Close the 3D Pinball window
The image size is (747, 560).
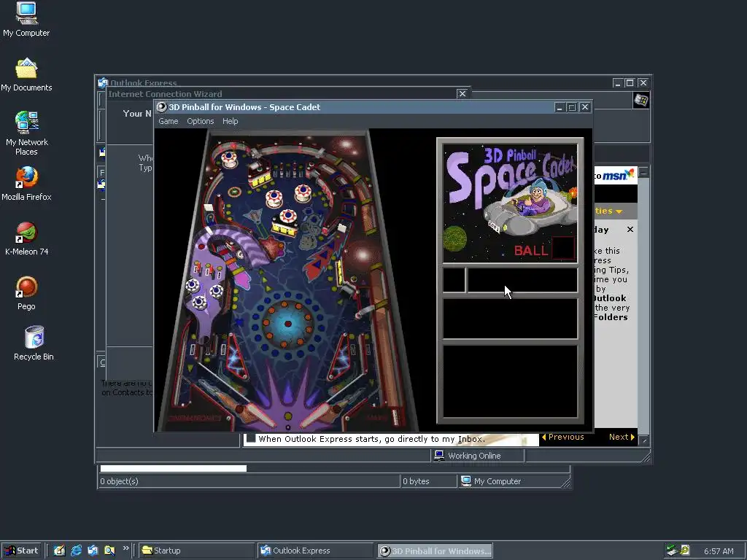[585, 108]
